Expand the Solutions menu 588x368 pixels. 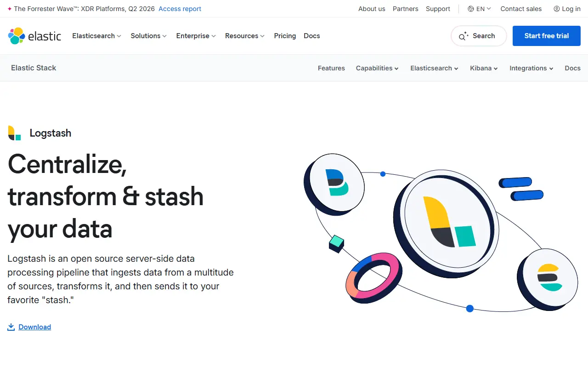point(148,36)
